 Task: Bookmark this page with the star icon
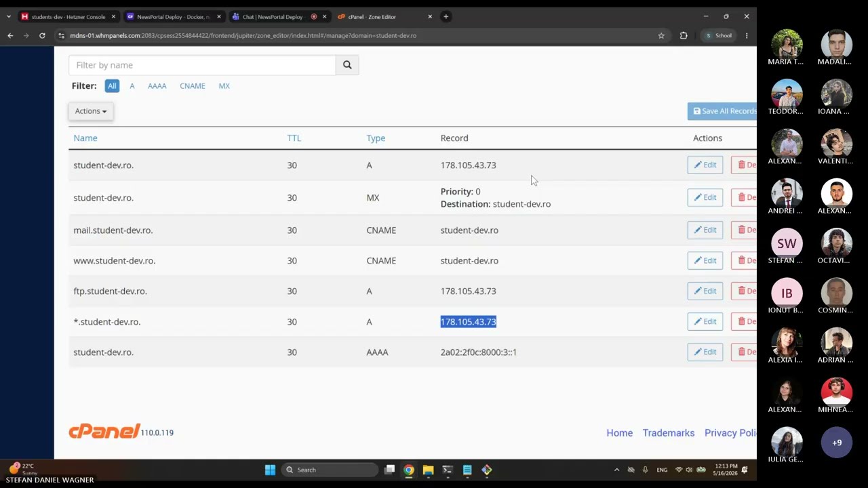pyautogui.click(x=661, y=35)
